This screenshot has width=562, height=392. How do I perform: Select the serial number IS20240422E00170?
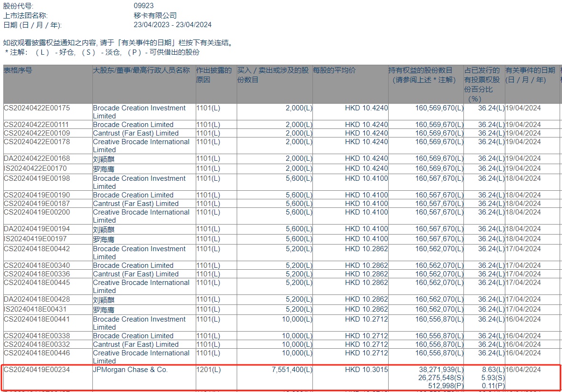point(35,168)
